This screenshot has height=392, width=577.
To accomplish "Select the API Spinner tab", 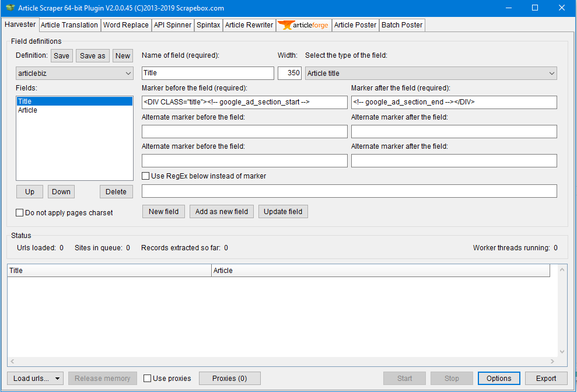I will [173, 25].
